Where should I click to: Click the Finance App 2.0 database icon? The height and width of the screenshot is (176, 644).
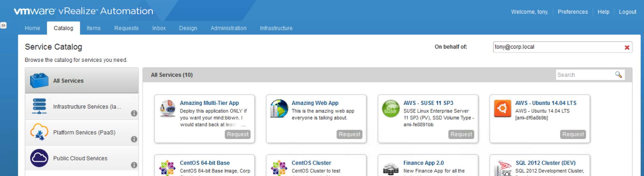(x=391, y=168)
